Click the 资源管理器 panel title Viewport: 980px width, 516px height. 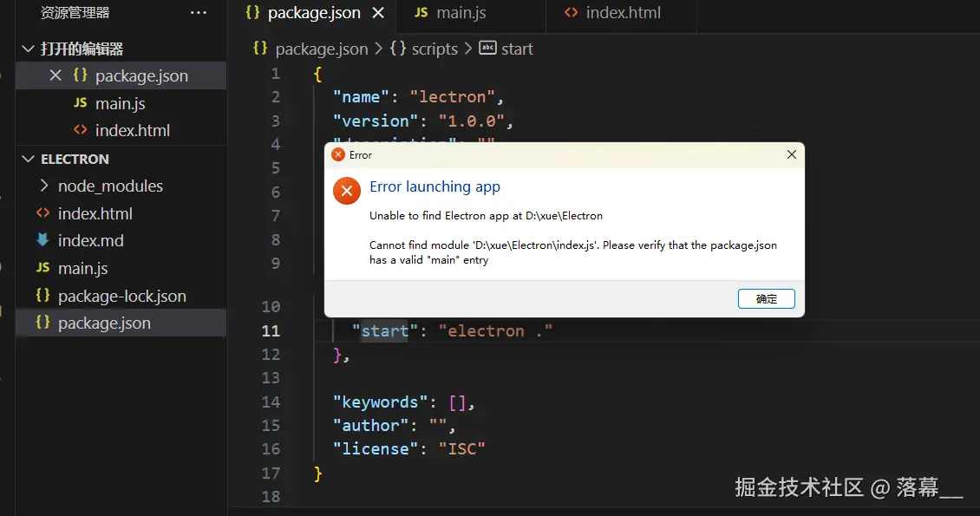(x=75, y=12)
